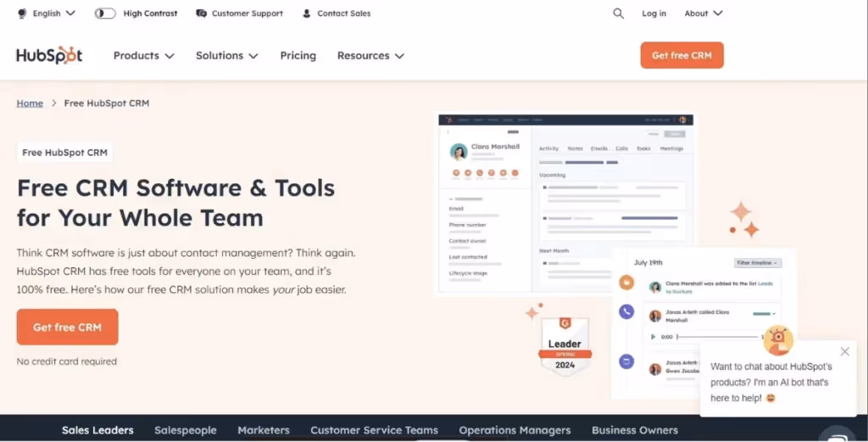Click the Contact Sales person icon

coord(307,14)
